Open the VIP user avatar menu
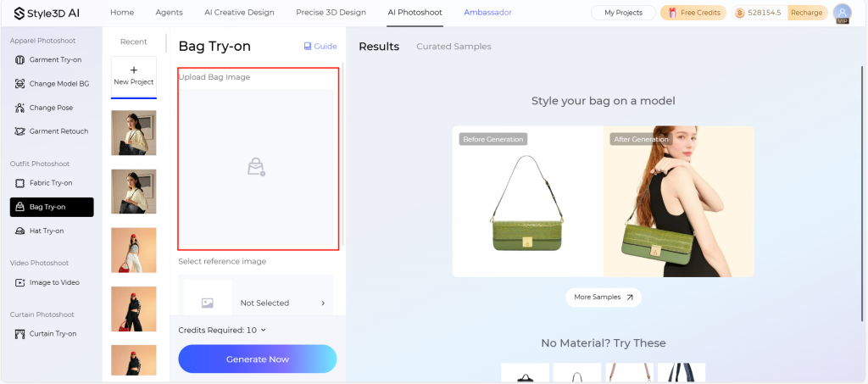 click(842, 14)
